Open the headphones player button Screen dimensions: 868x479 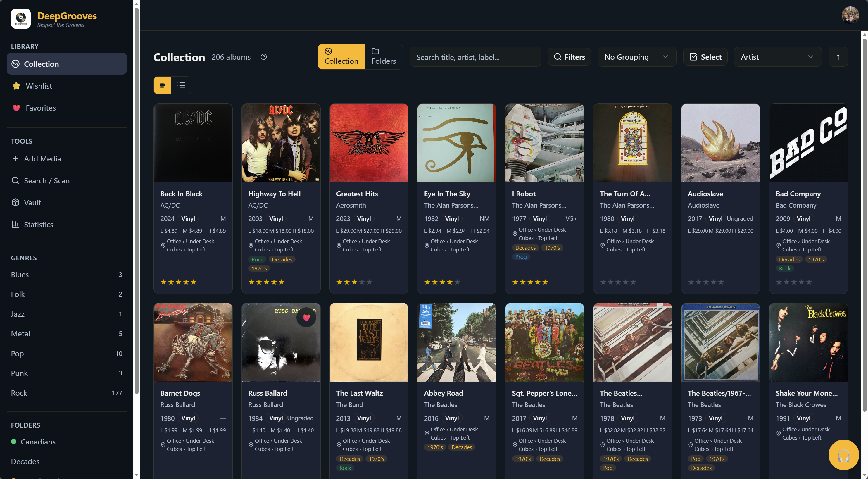(843, 455)
